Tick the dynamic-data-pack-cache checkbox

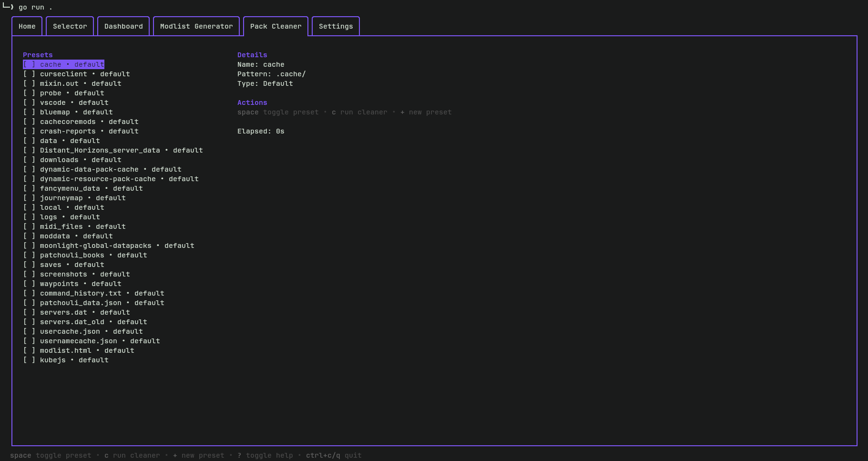(29, 169)
